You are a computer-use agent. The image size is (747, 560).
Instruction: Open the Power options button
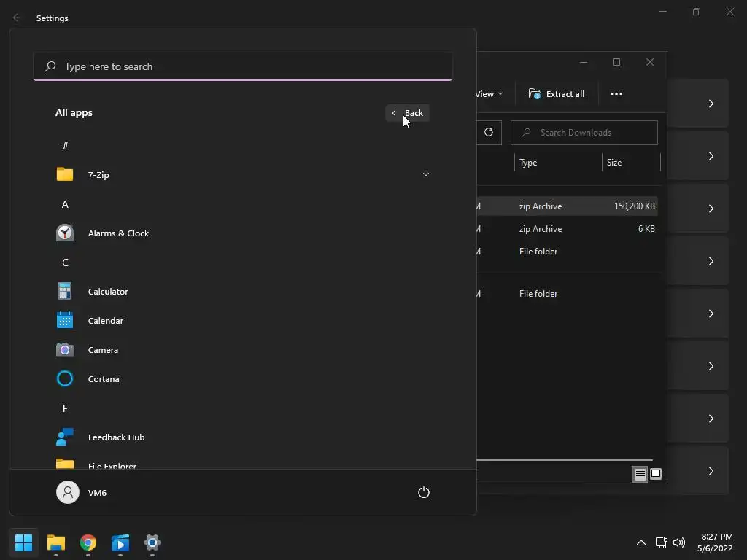424,492
